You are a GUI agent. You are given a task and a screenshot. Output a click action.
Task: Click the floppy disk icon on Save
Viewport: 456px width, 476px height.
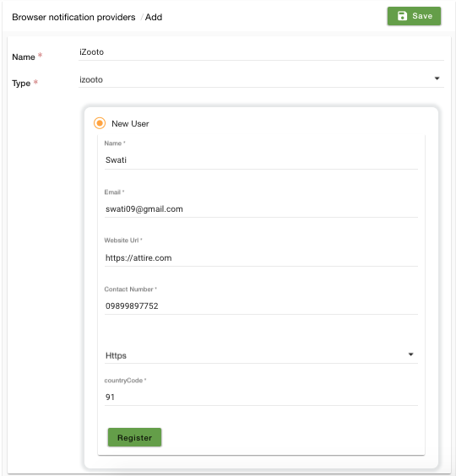coord(402,16)
